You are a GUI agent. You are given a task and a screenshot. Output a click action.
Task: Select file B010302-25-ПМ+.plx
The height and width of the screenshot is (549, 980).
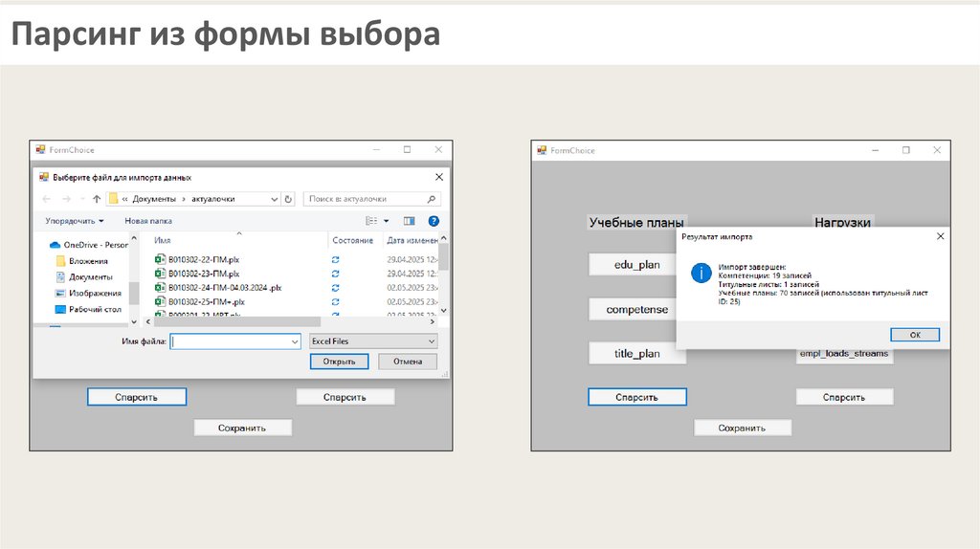pyautogui.click(x=207, y=301)
